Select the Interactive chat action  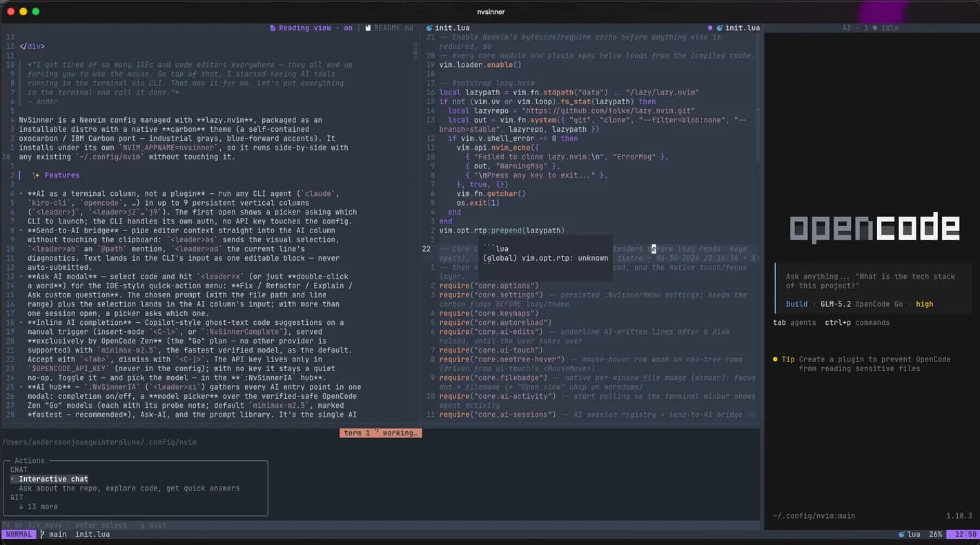tap(54, 479)
